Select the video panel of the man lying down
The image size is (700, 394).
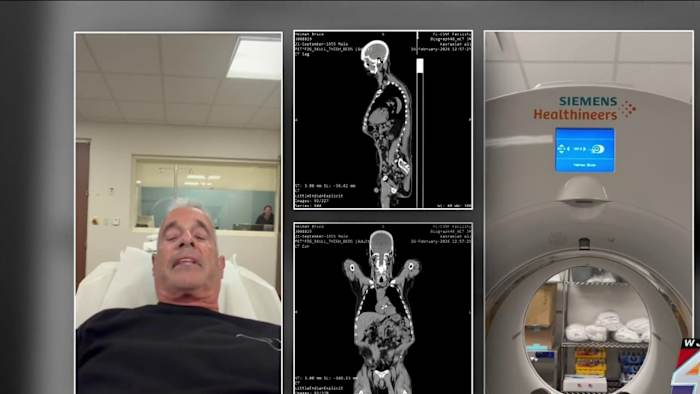(179, 213)
